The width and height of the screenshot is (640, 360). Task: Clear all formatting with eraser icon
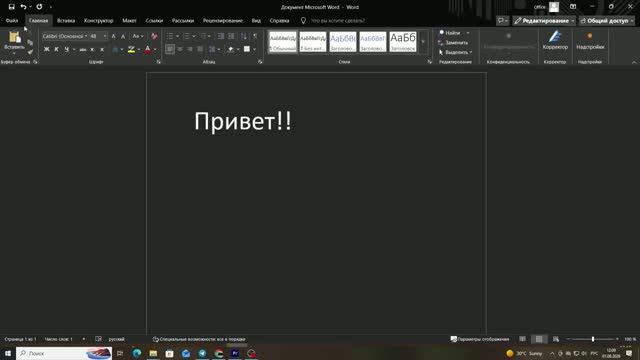click(x=154, y=36)
